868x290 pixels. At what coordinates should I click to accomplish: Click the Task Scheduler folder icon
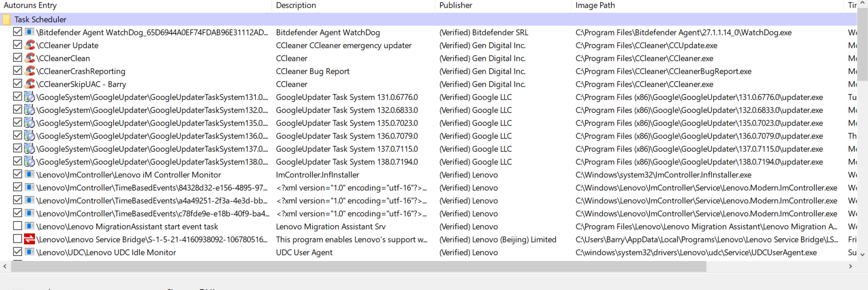coord(6,20)
